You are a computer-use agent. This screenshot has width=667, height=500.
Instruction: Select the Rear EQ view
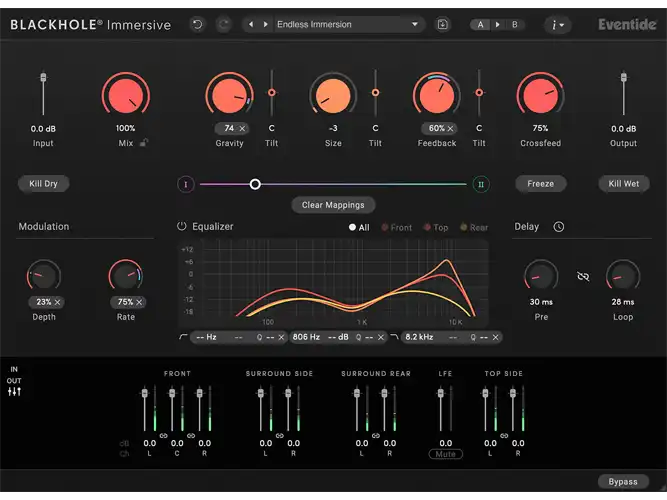pos(474,227)
